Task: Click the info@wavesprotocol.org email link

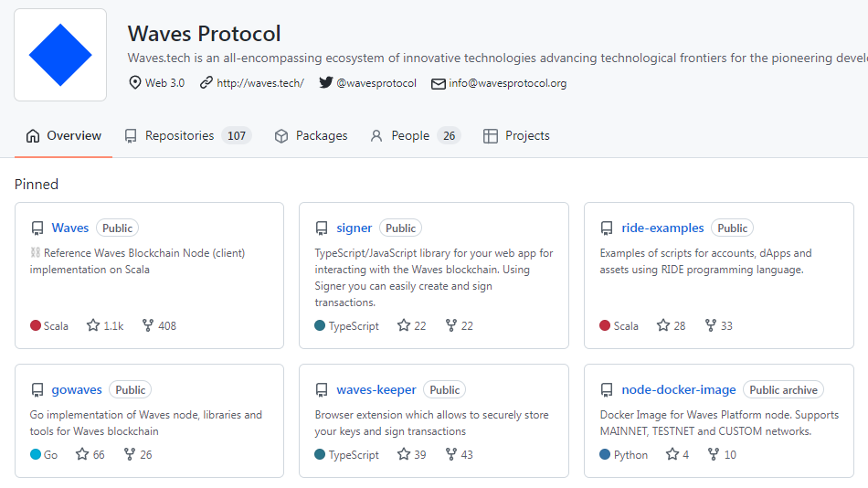Action: coord(508,83)
